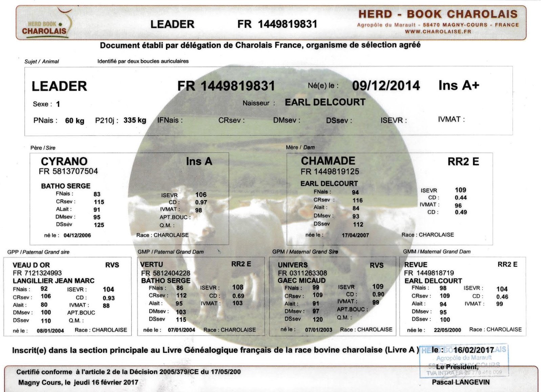
Task: Select 'LANGILLIER JEAN MARC' owner name
Action: pyautogui.click(x=53, y=281)
